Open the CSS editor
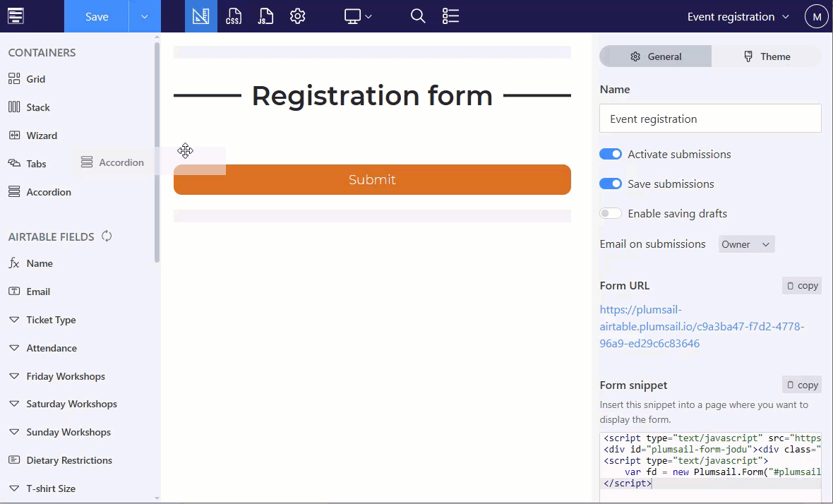 click(x=233, y=16)
